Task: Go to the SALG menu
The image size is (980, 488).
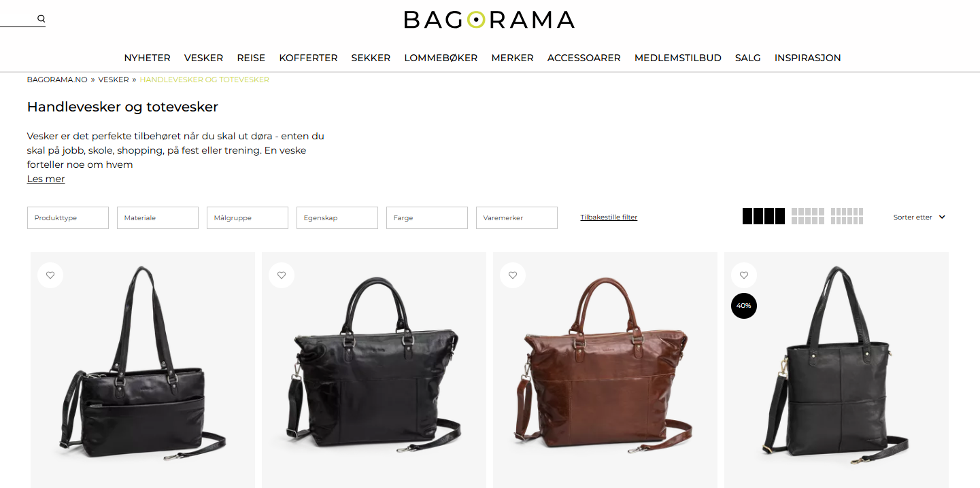Action: click(x=748, y=58)
